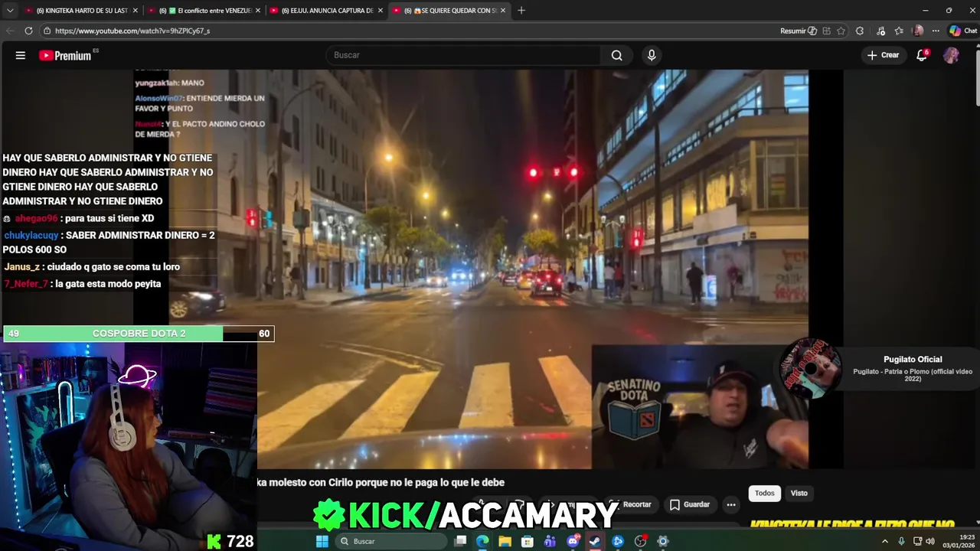Close the KINGTEKA HARTO DE SU LAST tab
This screenshot has height=551, width=980.
click(x=136, y=10)
